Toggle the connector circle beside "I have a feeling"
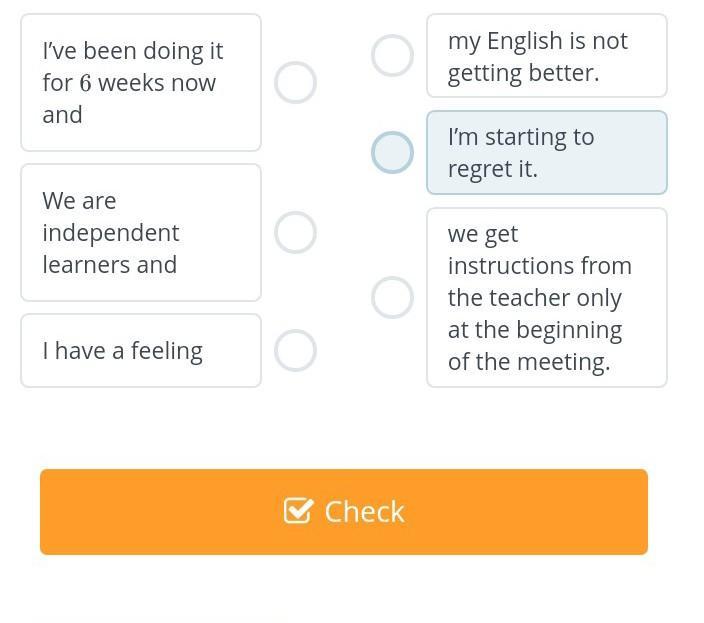The width and height of the screenshot is (704, 623). click(295, 351)
